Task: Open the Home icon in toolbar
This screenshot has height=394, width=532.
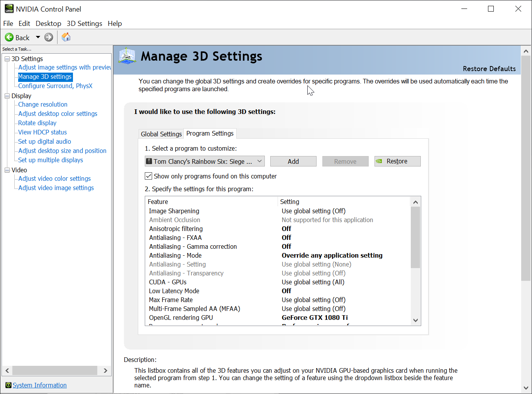Action: click(x=66, y=37)
